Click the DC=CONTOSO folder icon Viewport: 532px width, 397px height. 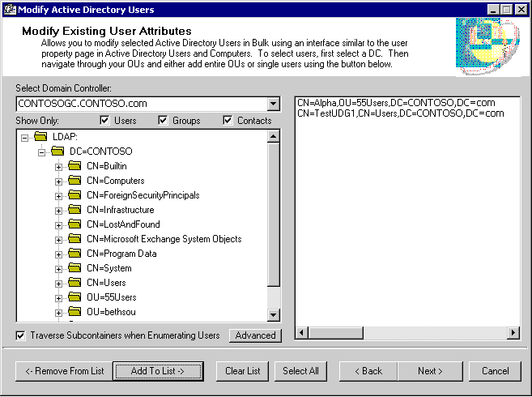click(x=57, y=152)
